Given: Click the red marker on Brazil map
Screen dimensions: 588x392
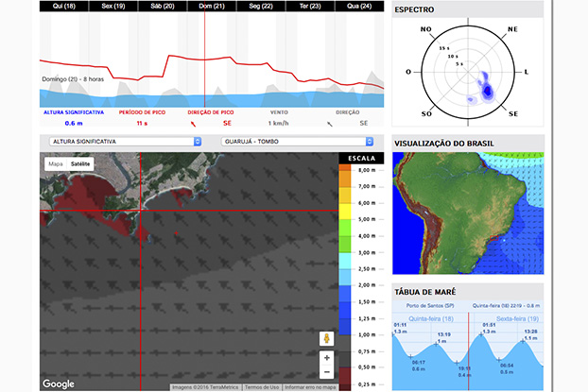Looking at the screenshot, I should 493,238.
